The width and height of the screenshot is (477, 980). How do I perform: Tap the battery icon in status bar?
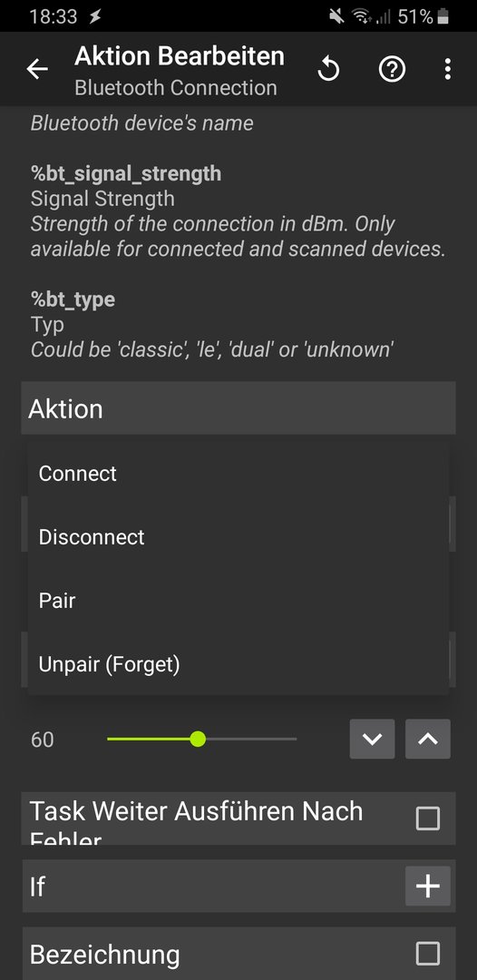point(443,17)
